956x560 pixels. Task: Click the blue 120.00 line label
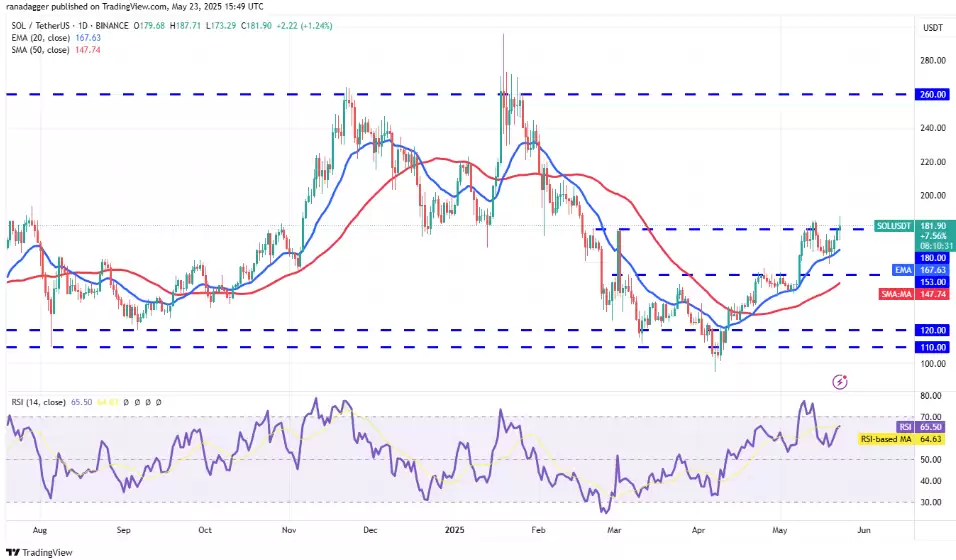[933, 330]
